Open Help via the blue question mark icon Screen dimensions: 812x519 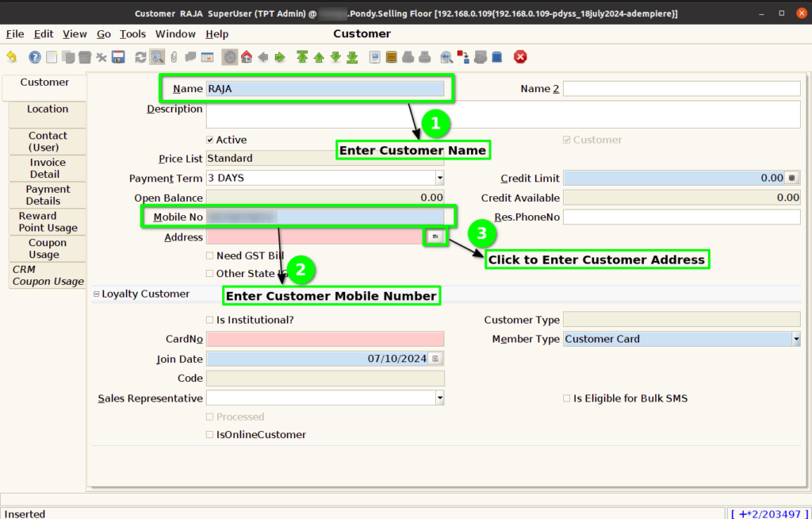(x=35, y=57)
